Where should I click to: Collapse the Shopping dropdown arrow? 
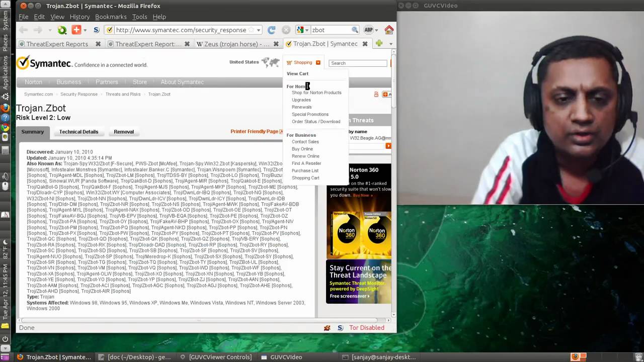pos(318,63)
